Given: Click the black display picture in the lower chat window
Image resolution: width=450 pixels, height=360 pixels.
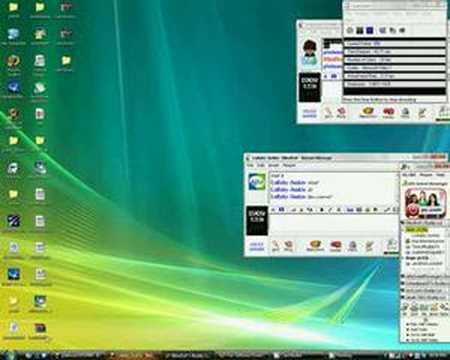Looking at the screenshot, I should [x=257, y=221].
